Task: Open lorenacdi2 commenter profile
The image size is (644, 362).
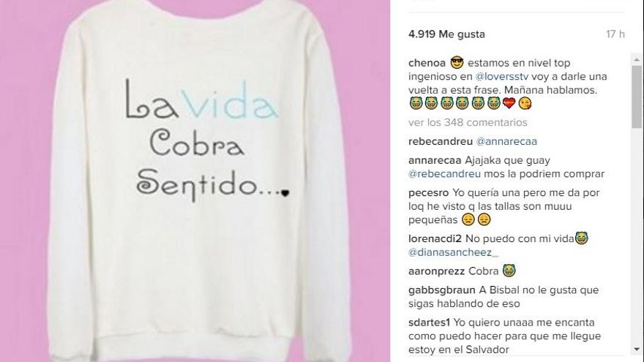Action: point(435,239)
